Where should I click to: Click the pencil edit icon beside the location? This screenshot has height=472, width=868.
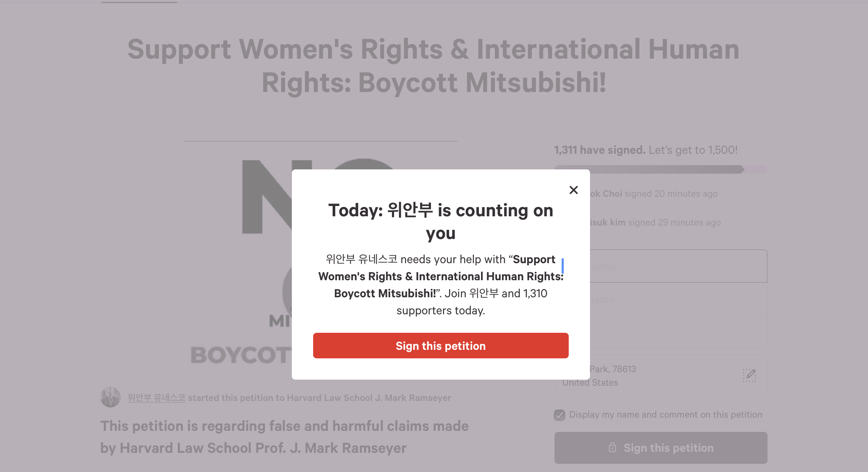coord(749,375)
